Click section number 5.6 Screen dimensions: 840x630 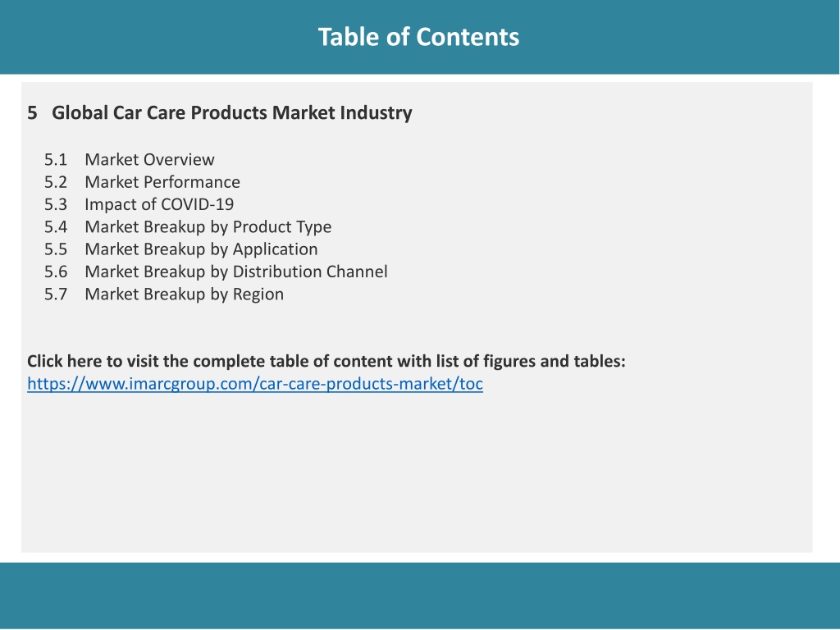click(56, 272)
